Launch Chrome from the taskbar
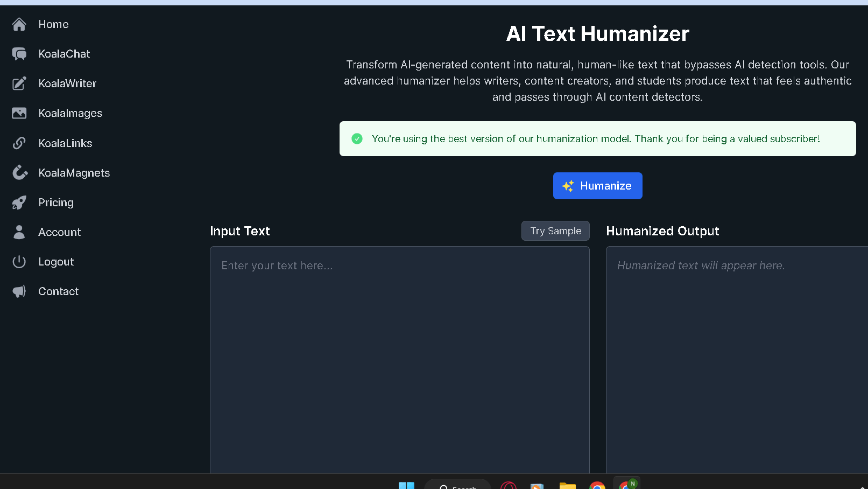868x489 pixels. coord(597,485)
